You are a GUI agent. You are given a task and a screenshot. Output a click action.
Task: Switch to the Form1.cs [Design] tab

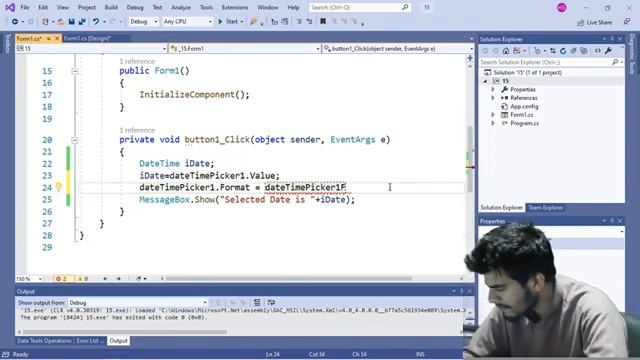click(x=87, y=38)
